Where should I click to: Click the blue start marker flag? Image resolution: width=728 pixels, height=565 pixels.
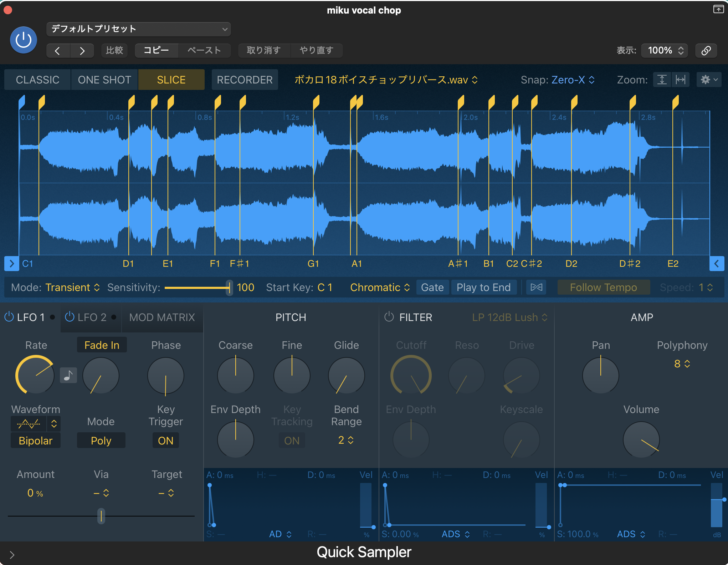tap(22, 103)
